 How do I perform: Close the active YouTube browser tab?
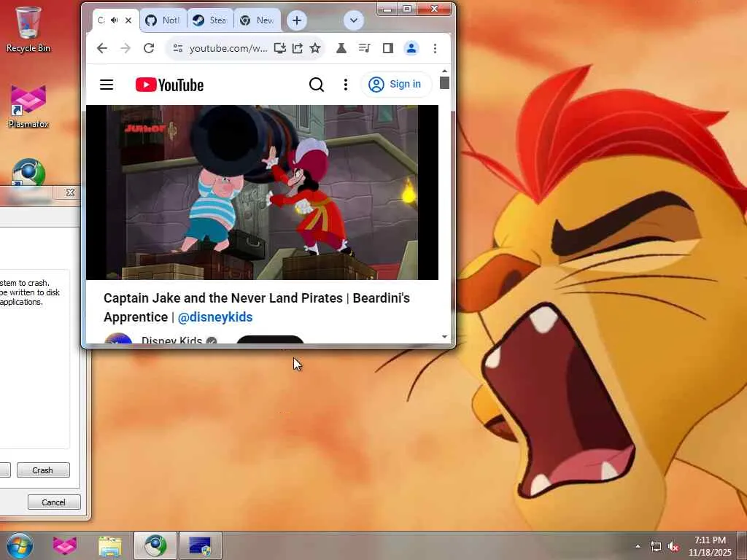point(128,20)
